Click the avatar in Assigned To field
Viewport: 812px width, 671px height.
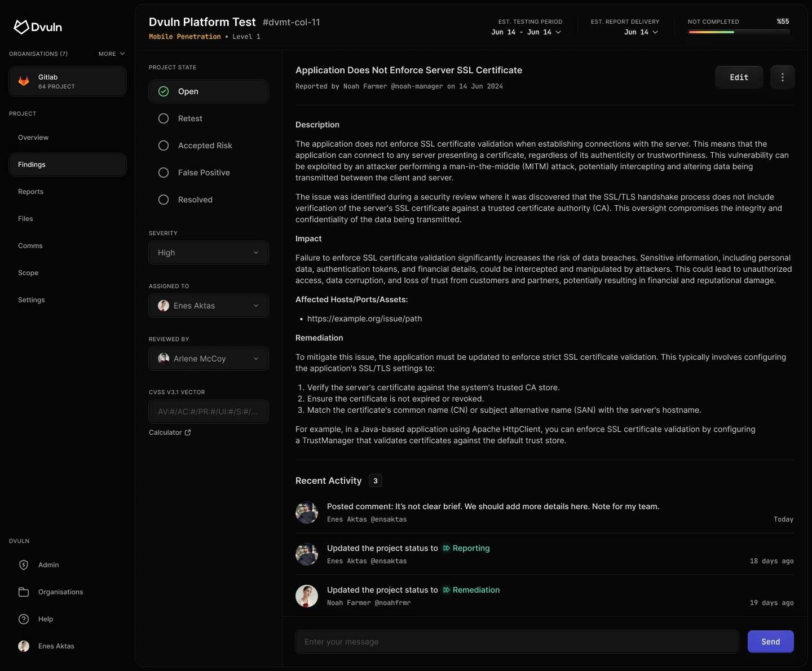point(164,306)
